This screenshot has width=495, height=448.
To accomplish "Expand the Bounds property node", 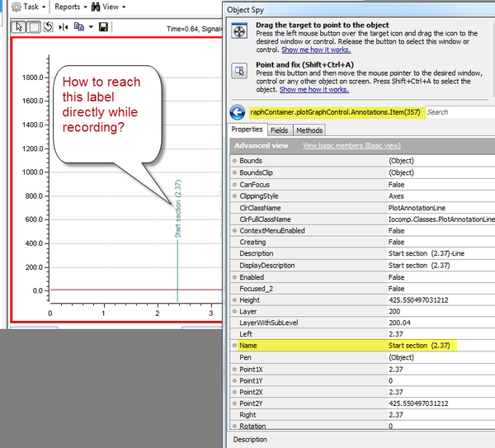I will (x=234, y=161).
